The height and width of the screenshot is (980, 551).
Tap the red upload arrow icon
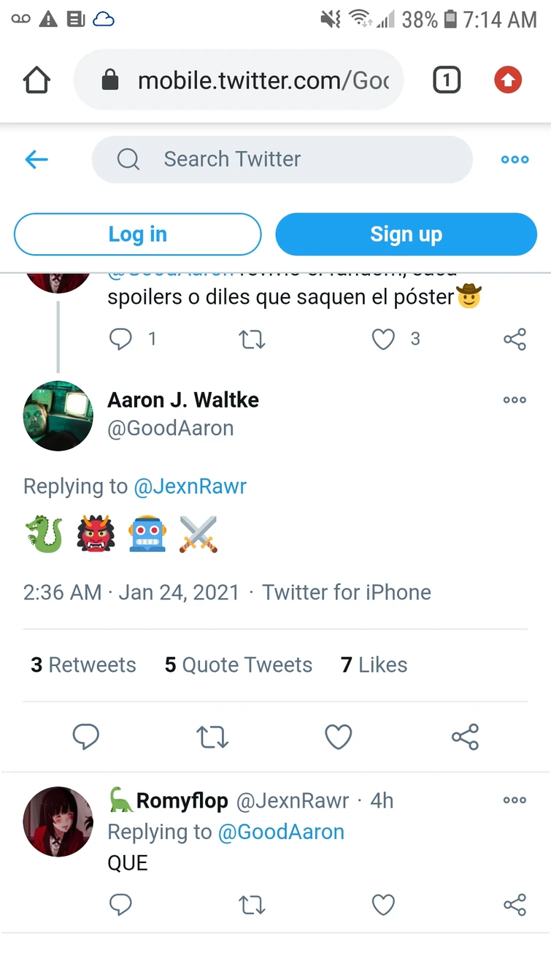click(508, 80)
